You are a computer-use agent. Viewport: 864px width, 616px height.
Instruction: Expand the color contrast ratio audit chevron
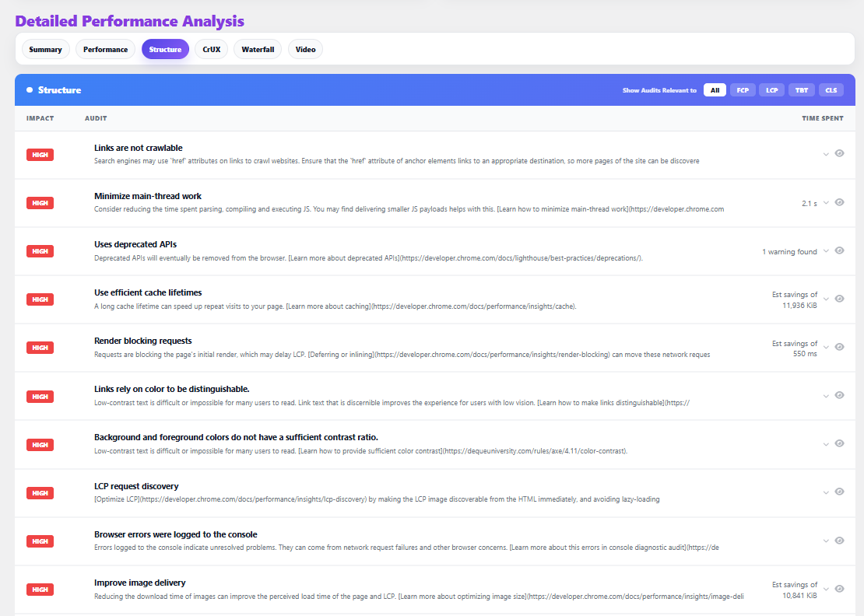(x=826, y=444)
